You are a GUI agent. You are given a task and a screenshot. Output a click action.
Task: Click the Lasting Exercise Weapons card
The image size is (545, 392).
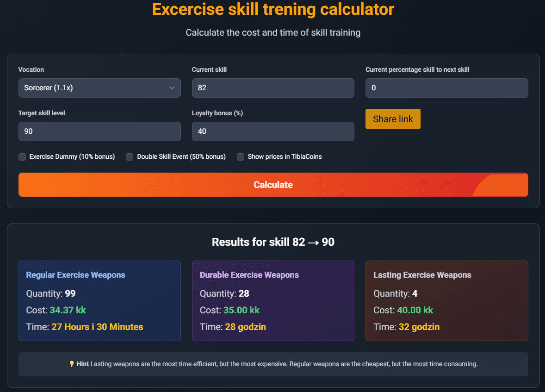[x=446, y=301]
